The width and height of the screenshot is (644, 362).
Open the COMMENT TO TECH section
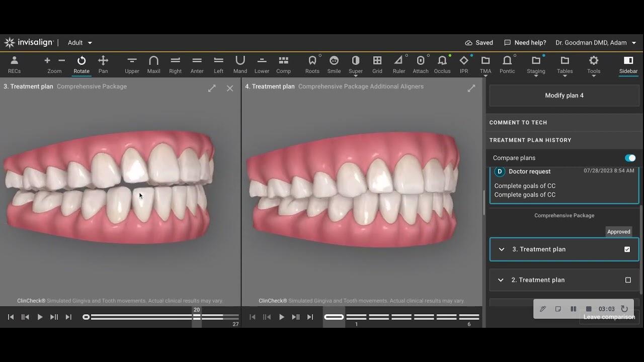point(564,123)
